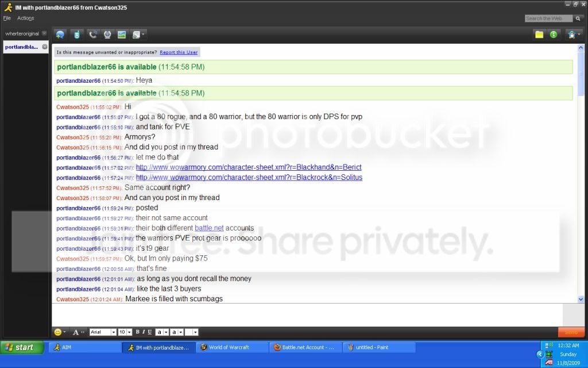Start a video chat with the webcam icon
Screen dimensions: 588x368
(x=107, y=34)
